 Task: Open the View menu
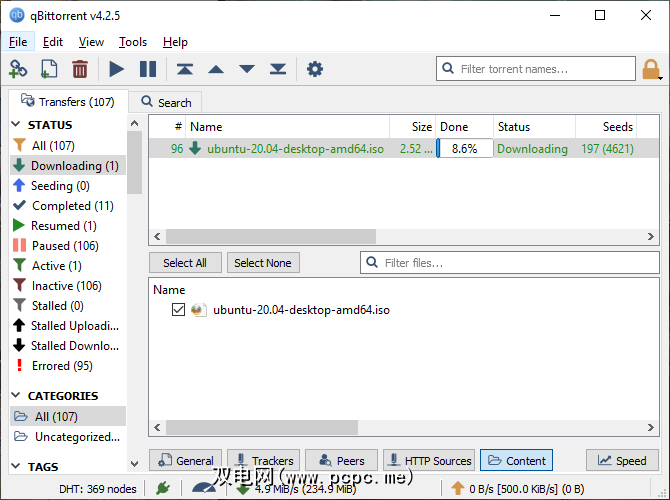91,42
